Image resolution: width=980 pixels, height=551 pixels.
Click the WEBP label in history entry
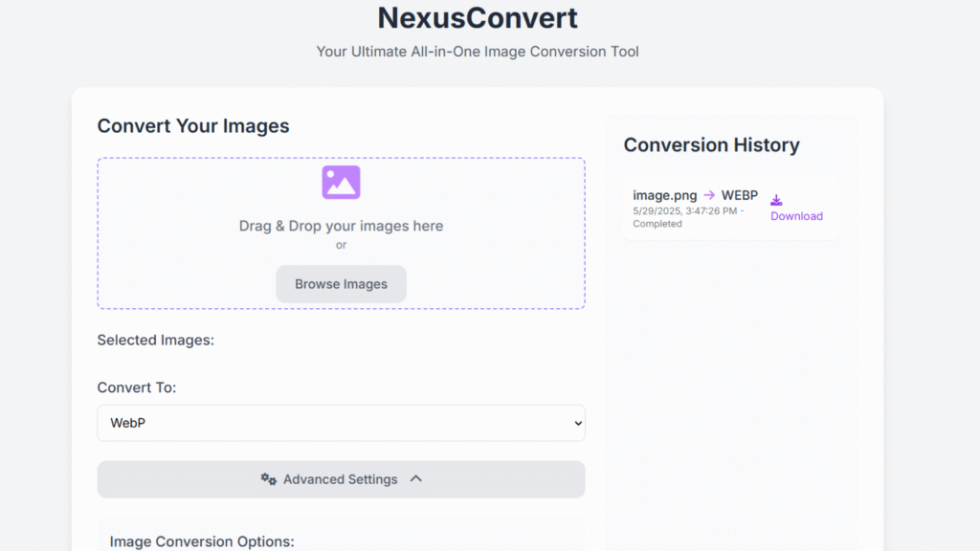point(740,195)
